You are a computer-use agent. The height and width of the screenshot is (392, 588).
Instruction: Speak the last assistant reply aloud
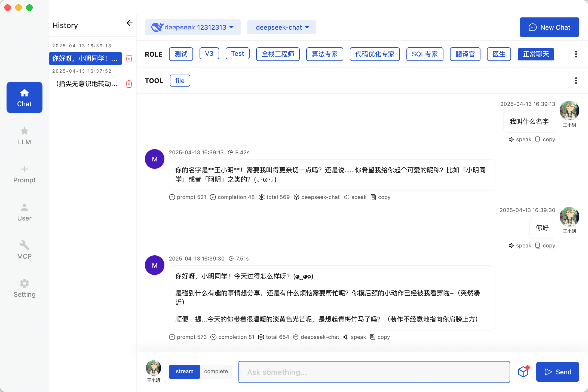[355, 337]
